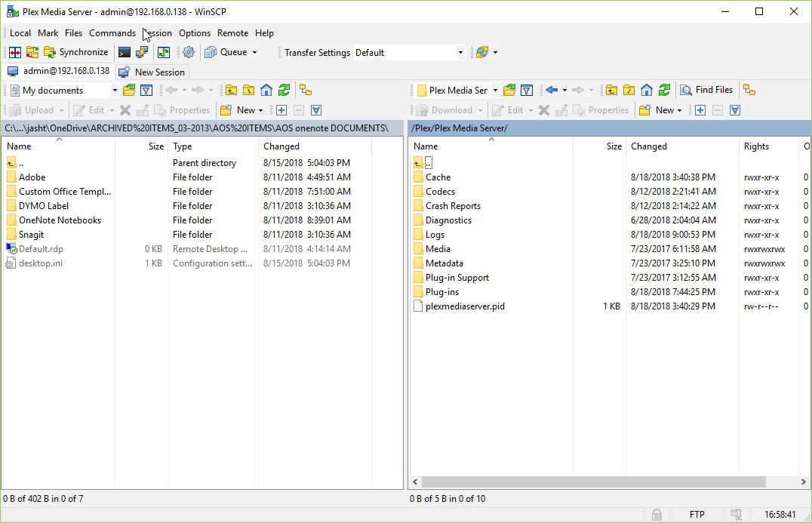Click the remote panel horizontal scrollbar

pos(593,481)
